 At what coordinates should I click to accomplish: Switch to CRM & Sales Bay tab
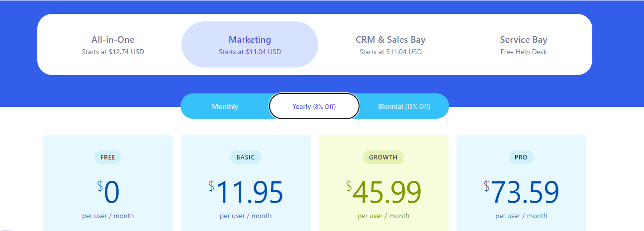(390, 45)
